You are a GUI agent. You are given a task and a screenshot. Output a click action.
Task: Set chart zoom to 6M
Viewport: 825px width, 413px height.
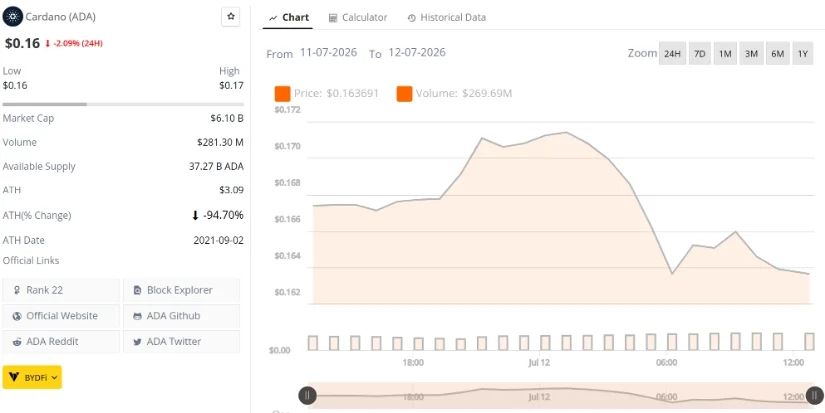click(777, 54)
